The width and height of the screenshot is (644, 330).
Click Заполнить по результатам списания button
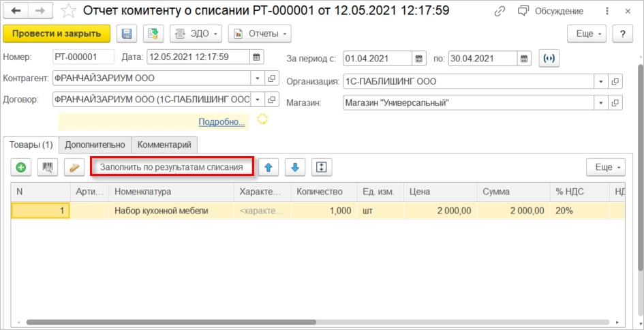click(172, 167)
